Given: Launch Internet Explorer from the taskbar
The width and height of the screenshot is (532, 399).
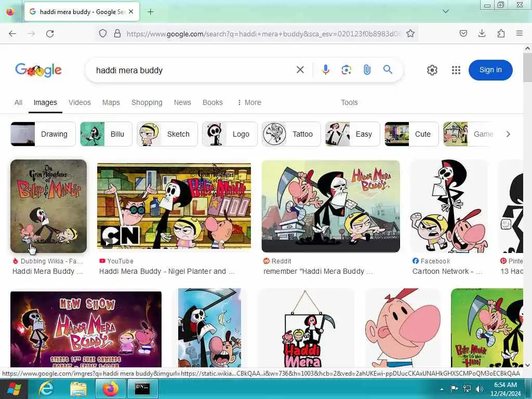Looking at the screenshot, I should [46, 389].
